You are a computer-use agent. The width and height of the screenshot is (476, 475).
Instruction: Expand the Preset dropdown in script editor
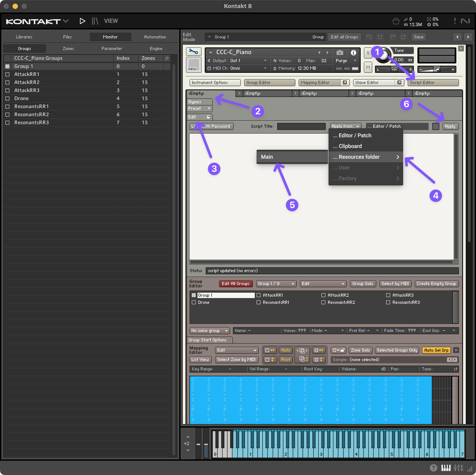pos(199,109)
